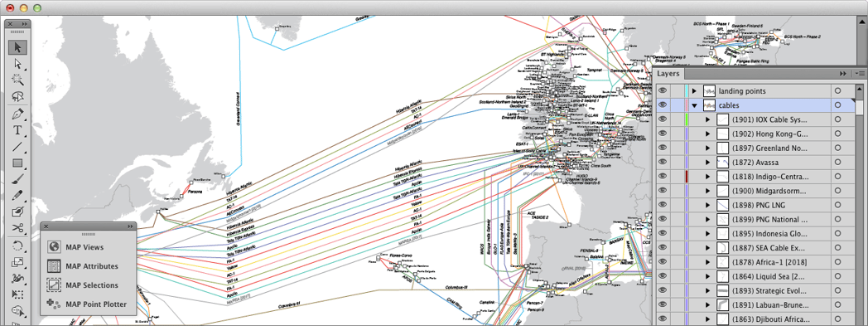Select the Selection (black arrow) tool

click(x=17, y=47)
